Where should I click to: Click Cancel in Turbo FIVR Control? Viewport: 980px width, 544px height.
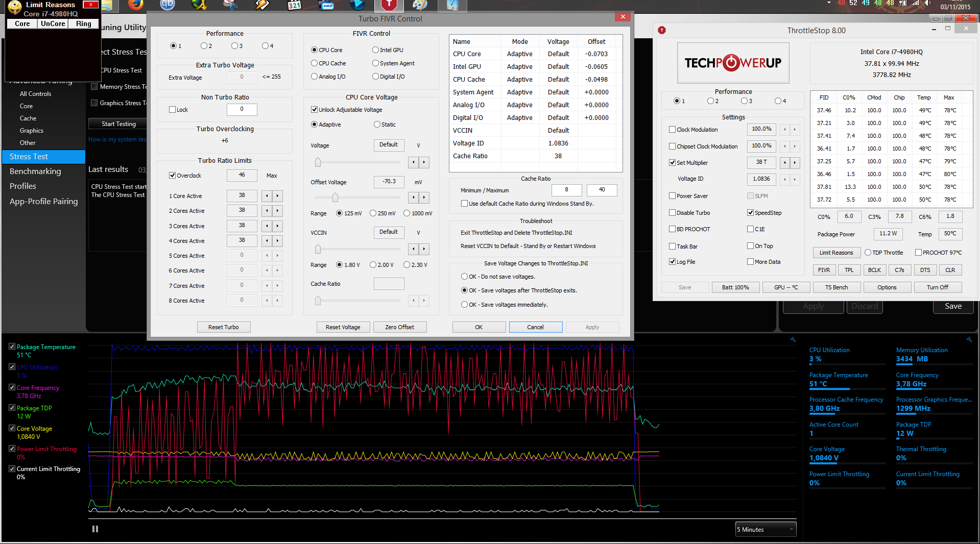pos(535,327)
